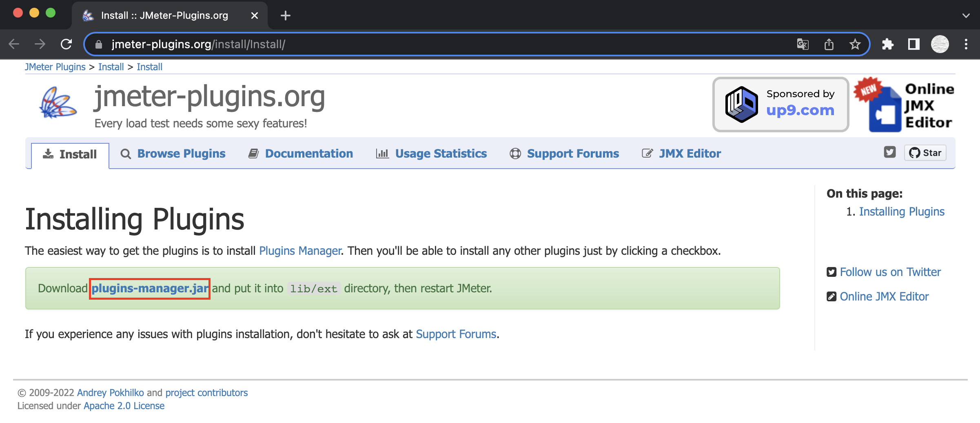Viewport: 980px width, 423px height.
Task: Open the JMX Editor tab
Action: tap(681, 154)
